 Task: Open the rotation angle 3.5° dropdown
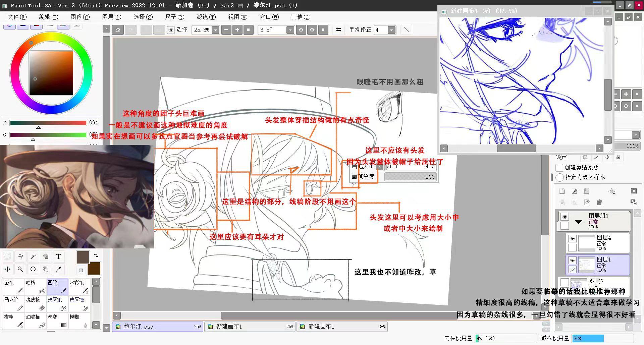pyautogui.click(x=290, y=30)
